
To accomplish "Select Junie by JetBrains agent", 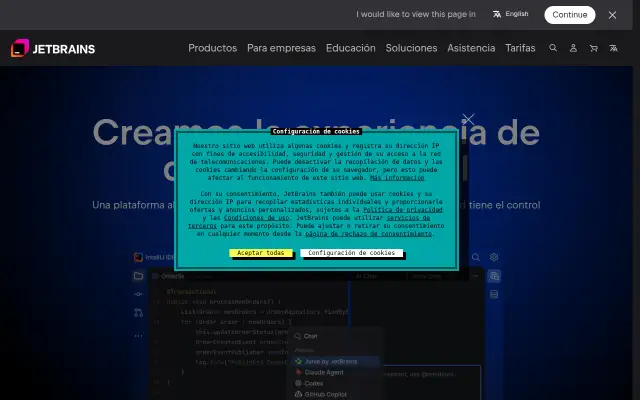I will pos(337,362).
